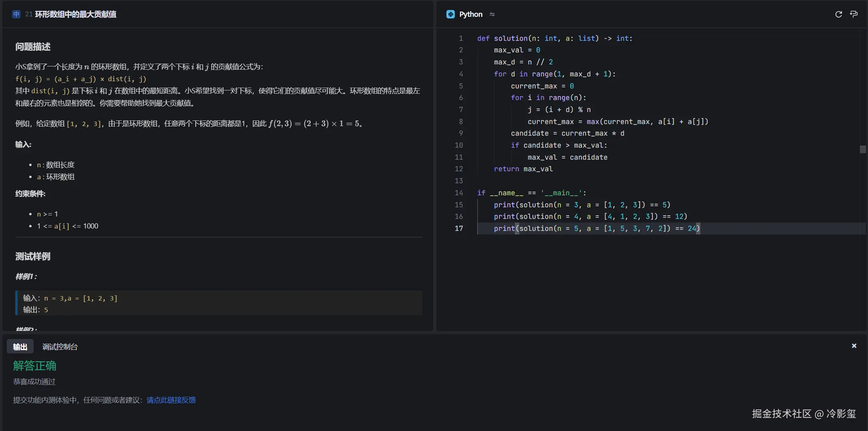Click the 测试样例 heading
Image resolution: width=868 pixels, height=431 pixels.
click(x=33, y=257)
